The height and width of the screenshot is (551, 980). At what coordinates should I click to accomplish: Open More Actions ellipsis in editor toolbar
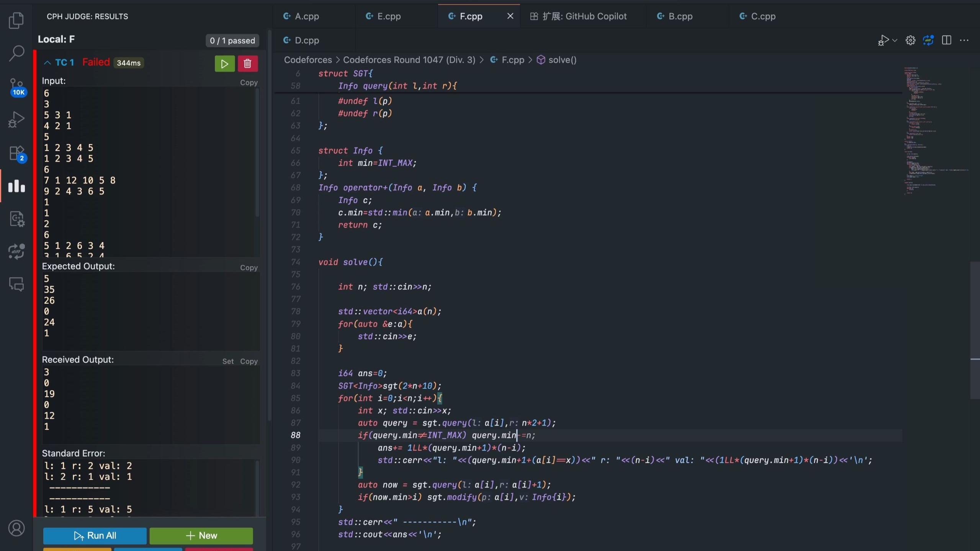[964, 40]
